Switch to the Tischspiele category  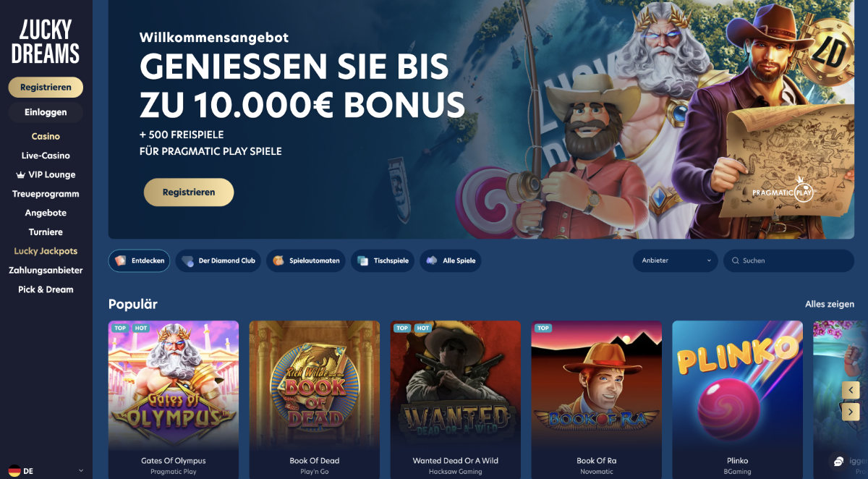(x=383, y=260)
